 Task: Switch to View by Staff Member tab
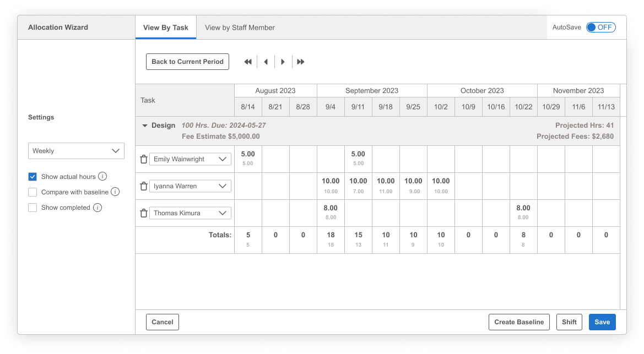[x=240, y=28]
